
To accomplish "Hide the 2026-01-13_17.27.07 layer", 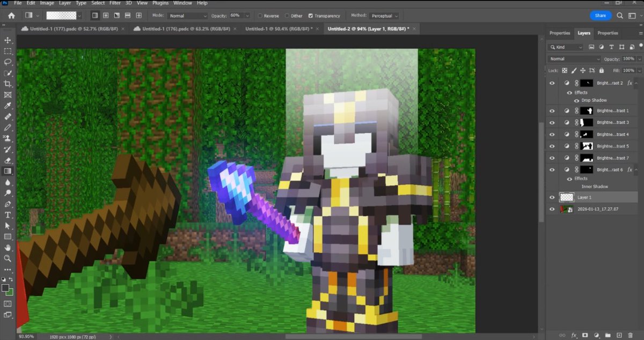I will pyautogui.click(x=552, y=209).
